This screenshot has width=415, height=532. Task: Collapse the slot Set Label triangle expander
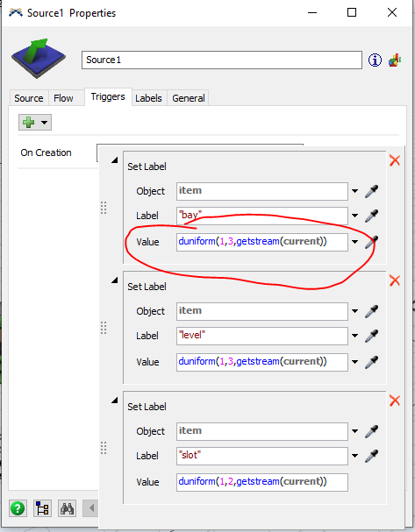click(115, 400)
